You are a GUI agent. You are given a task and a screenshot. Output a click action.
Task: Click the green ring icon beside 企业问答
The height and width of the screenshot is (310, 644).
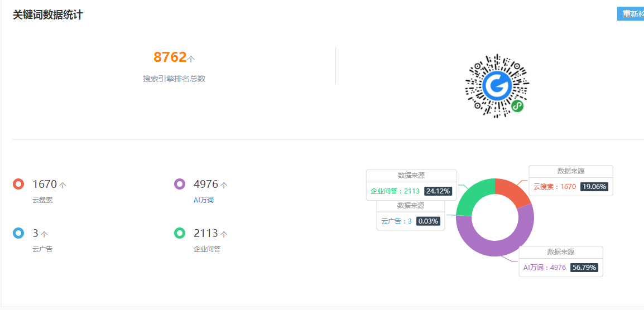coord(180,233)
